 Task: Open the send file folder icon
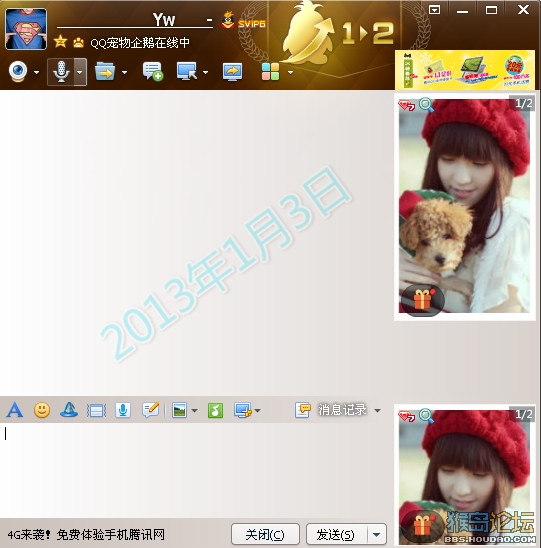click(x=105, y=71)
